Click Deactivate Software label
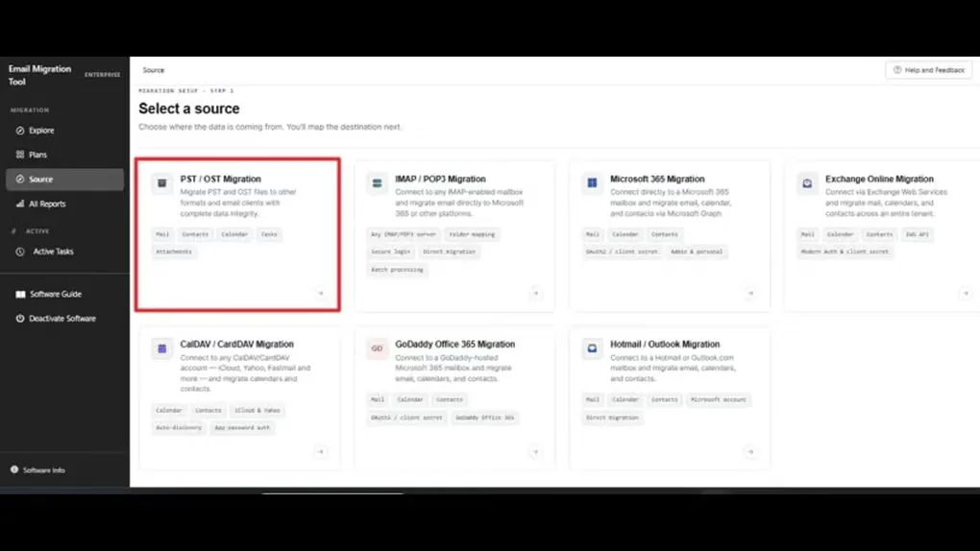 (61, 319)
